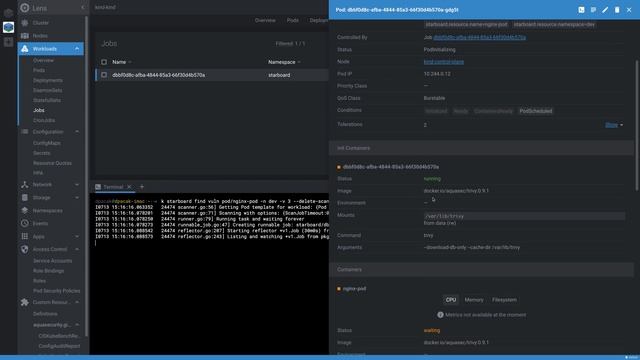Click the Access Control shield icon

[x=24, y=249]
